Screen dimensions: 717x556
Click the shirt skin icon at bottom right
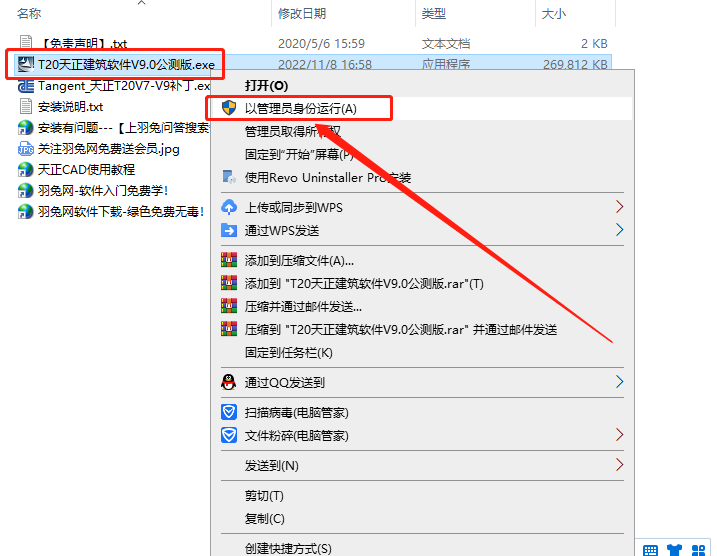coord(674,550)
